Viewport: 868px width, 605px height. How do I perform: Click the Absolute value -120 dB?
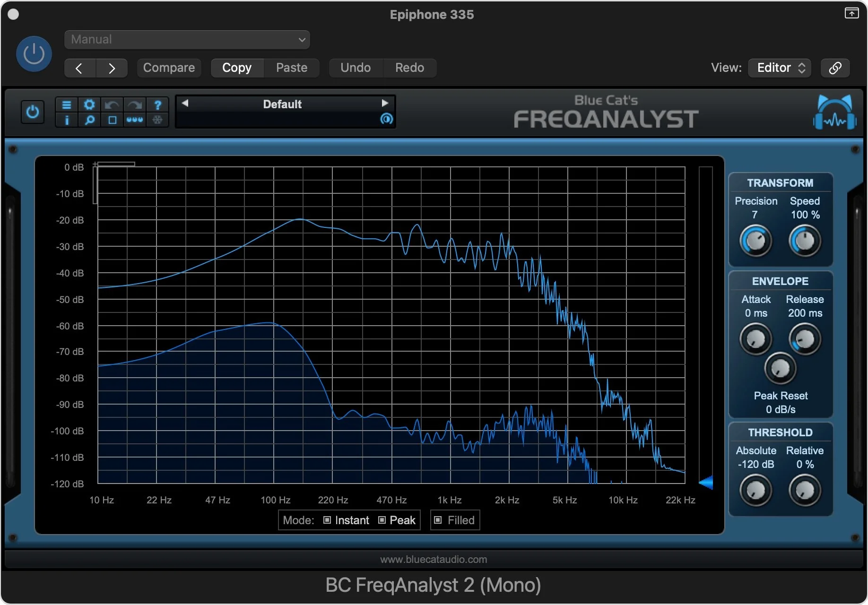point(756,465)
